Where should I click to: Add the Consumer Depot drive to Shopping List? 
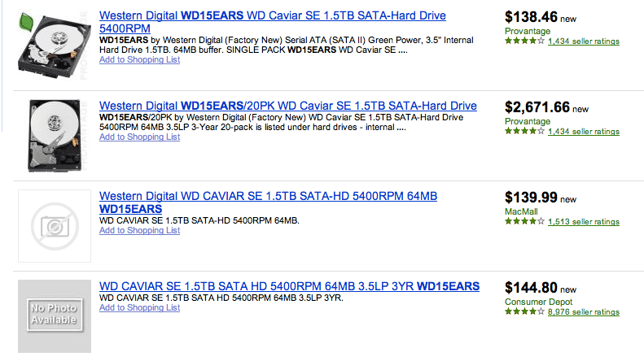coord(140,307)
